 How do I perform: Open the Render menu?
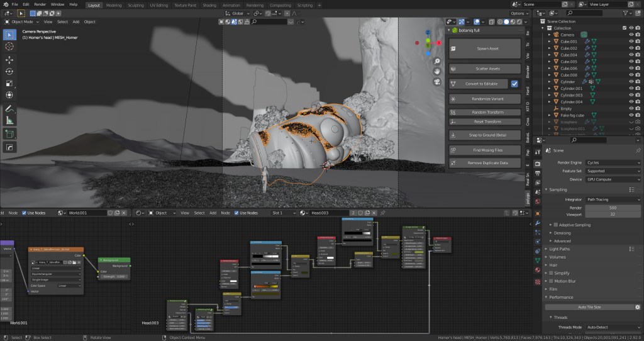pos(40,4)
